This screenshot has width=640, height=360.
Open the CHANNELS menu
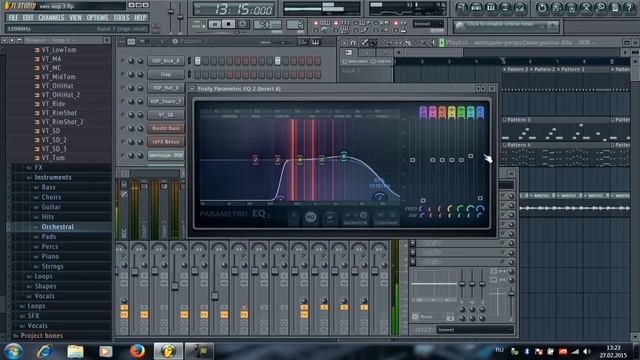click(51, 18)
